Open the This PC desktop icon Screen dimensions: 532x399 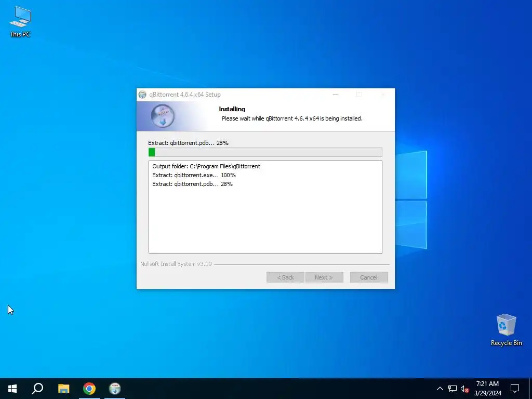click(x=20, y=21)
